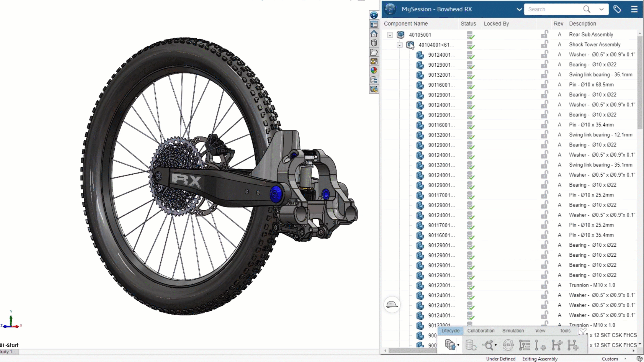Sort by the Component Name column header

click(406, 23)
